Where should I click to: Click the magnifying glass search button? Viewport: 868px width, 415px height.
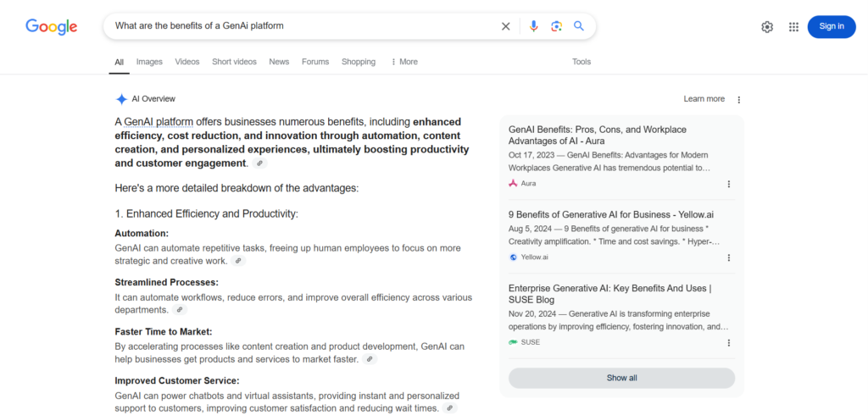579,26
